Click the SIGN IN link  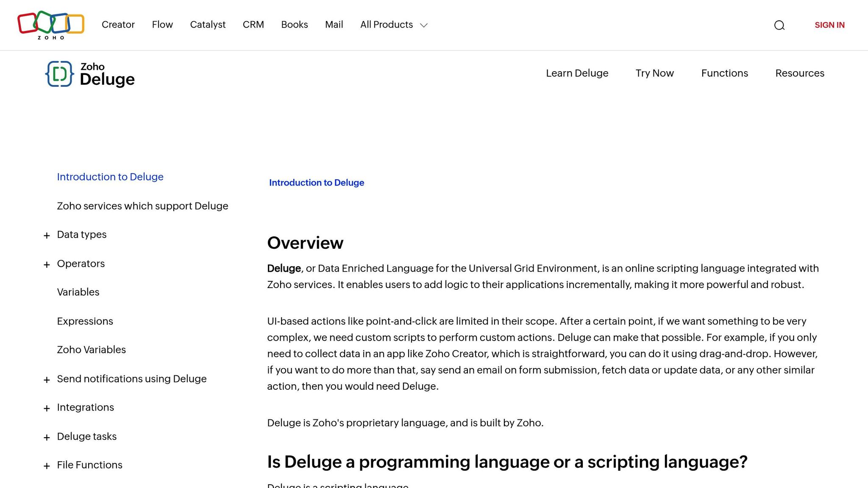tap(829, 25)
